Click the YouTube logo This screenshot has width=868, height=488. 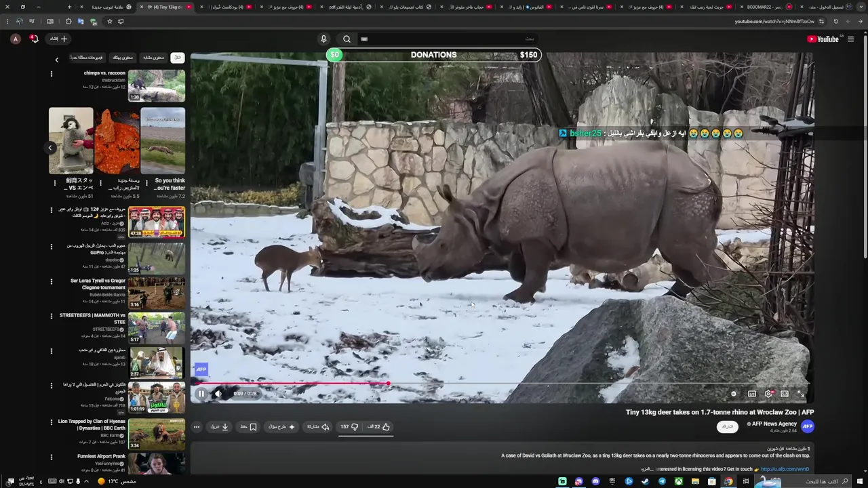(x=823, y=39)
